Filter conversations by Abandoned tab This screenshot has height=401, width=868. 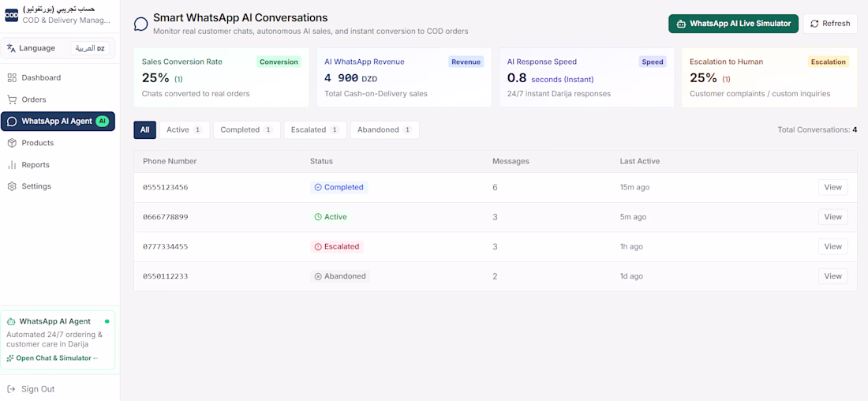tap(385, 129)
